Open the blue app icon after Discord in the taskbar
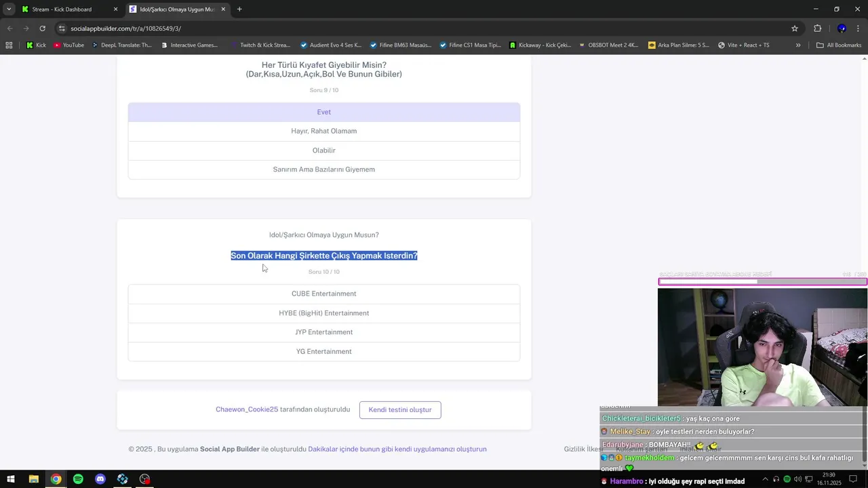 point(123,479)
